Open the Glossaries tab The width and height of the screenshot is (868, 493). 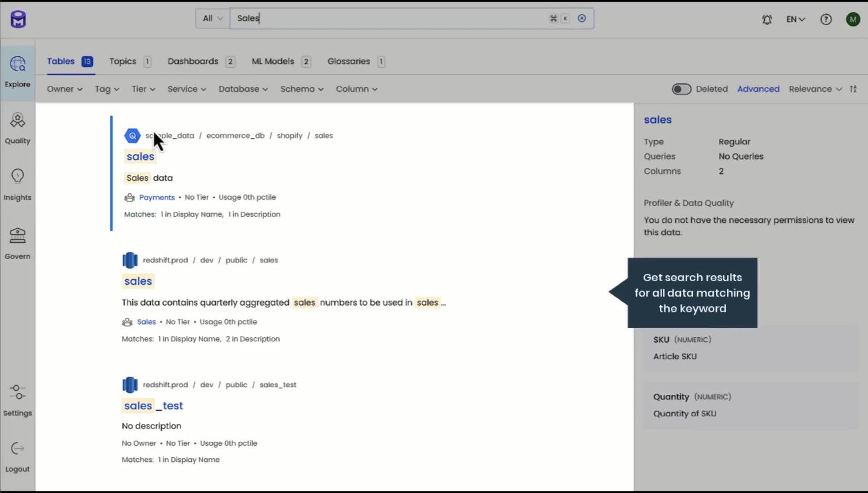349,61
